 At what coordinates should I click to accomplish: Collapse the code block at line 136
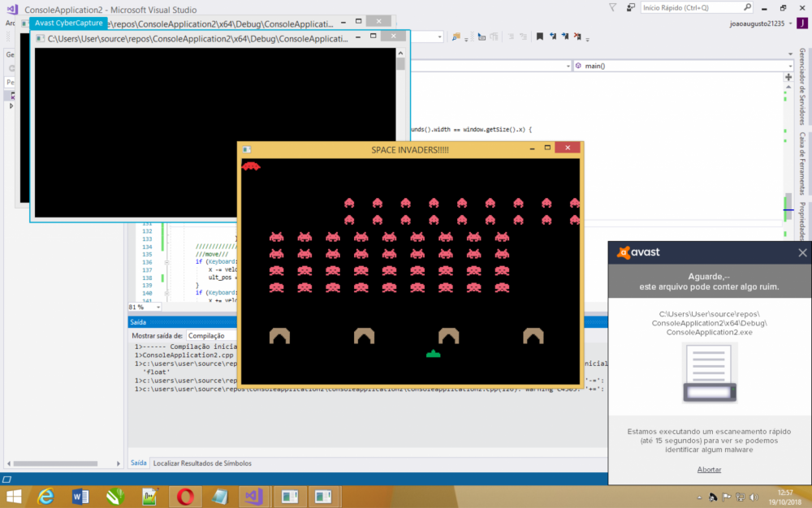(166, 262)
